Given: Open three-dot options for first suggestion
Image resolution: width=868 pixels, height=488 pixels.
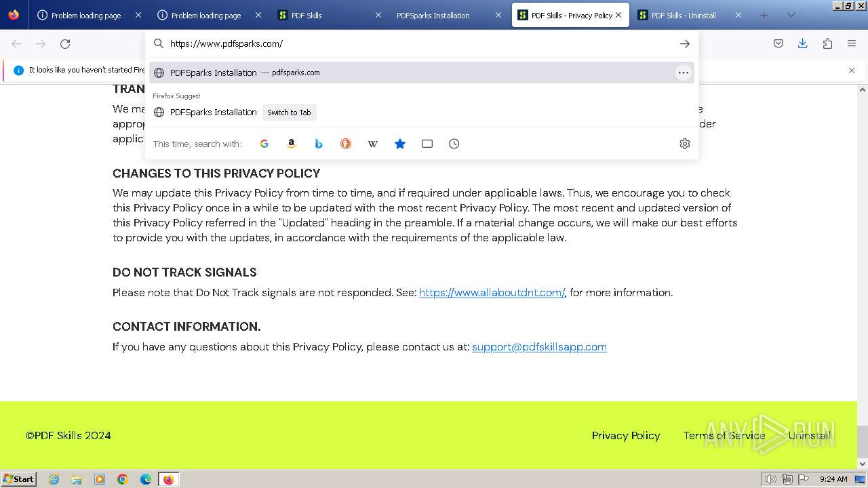Looking at the screenshot, I should click(x=684, y=73).
